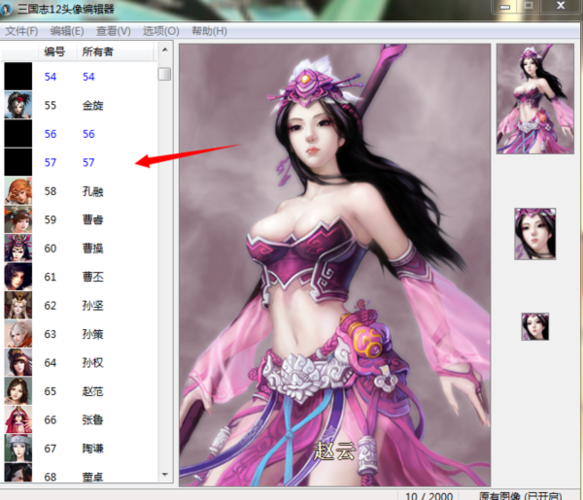Select portrait row 55 金旋
This screenshot has height=500, width=583.
pos(79,105)
